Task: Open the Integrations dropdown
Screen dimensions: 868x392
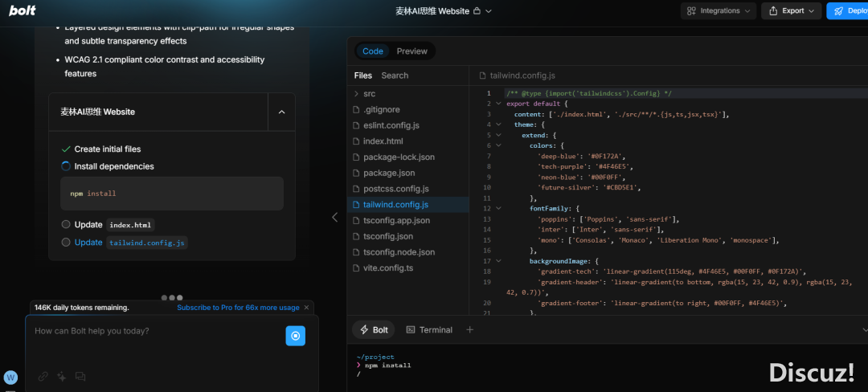Action: click(718, 10)
